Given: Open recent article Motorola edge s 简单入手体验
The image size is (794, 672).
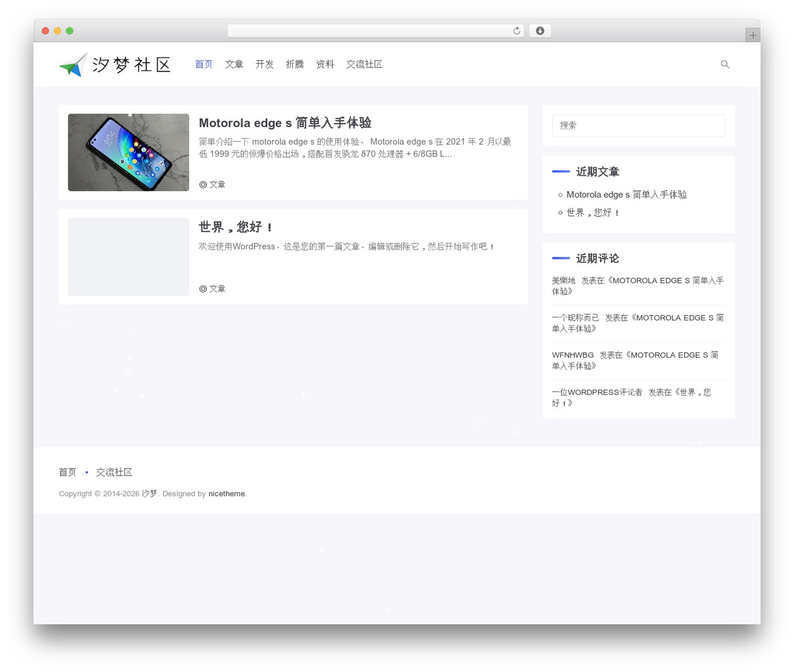Looking at the screenshot, I should tap(627, 195).
